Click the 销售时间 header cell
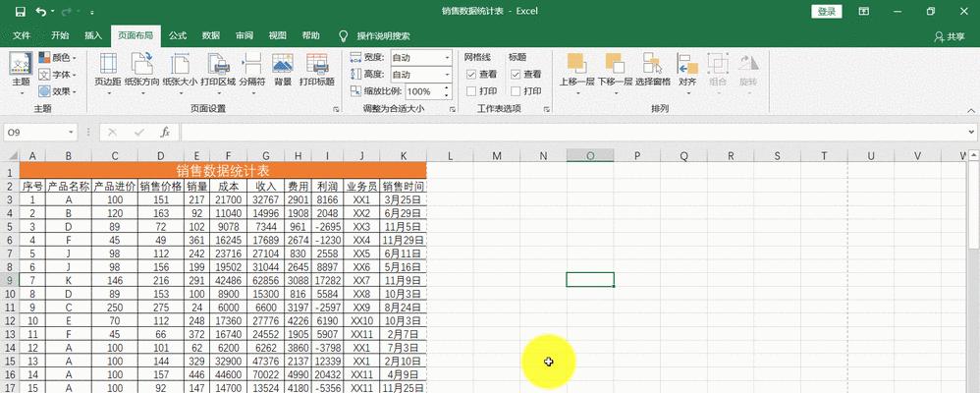The width and height of the screenshot is (980, 393). [404, 186]
